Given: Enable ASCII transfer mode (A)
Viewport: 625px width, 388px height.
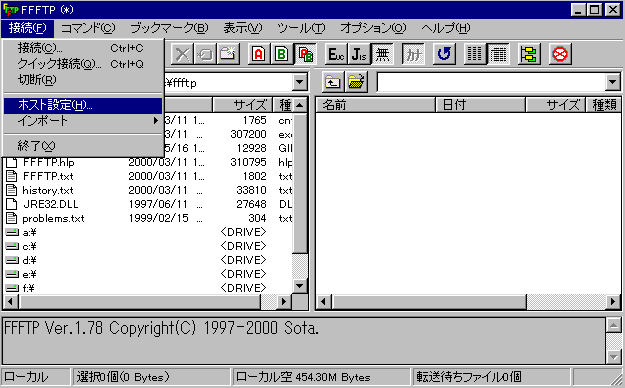Looking at the screenshot, I should pos(259,54).
